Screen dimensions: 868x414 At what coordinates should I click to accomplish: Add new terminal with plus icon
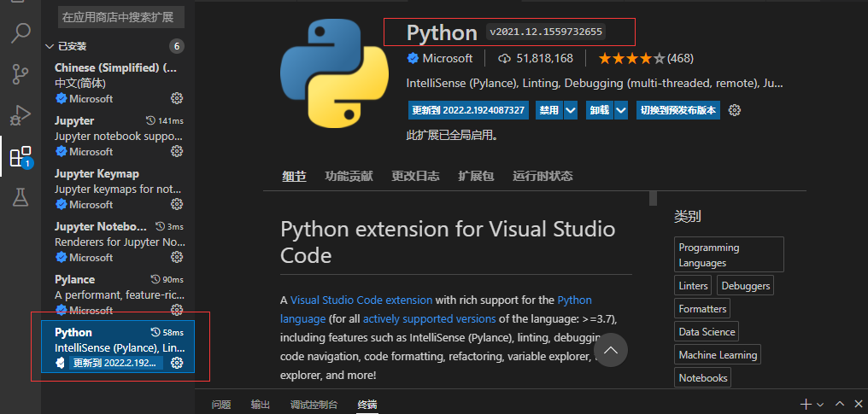806,404
